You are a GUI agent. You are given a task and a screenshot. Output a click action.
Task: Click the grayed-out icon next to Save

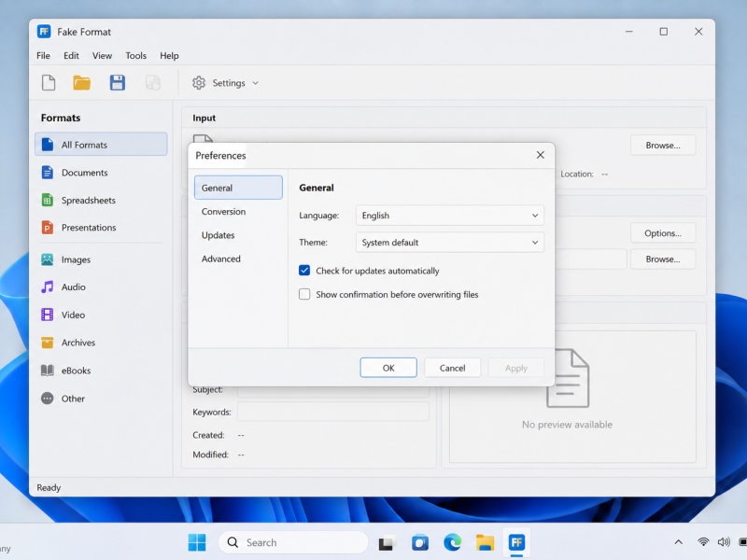point(152,83)
